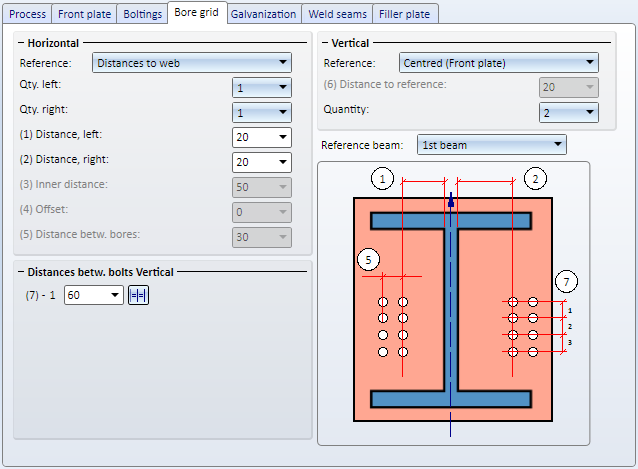The width and height of the screenshot is (638, 469).
Task: Click the 'Qty. right:' label
Action: click(44, 109)
